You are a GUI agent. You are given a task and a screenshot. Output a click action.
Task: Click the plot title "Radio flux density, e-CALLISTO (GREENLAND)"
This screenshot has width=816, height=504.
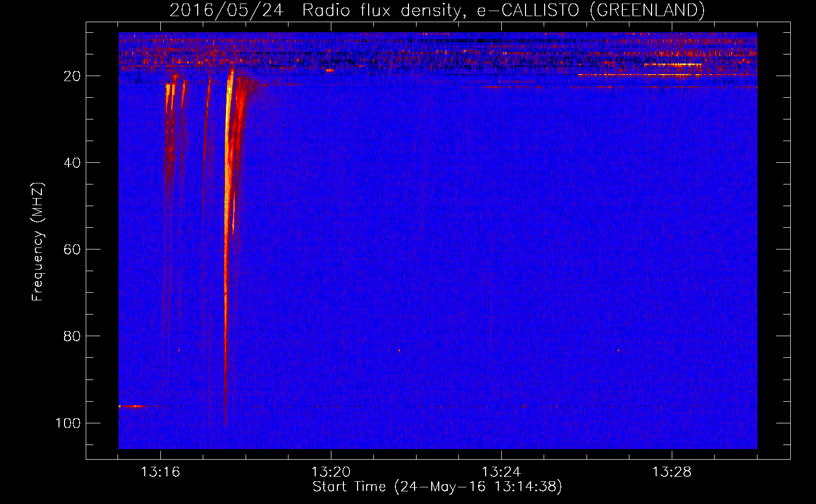tap(503, 10)
